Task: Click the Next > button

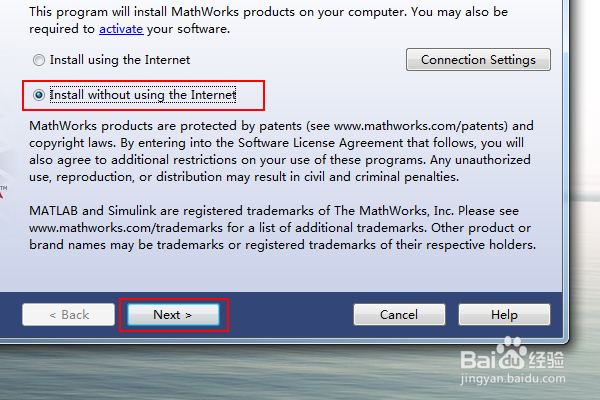Action: (x=173, y=315)
